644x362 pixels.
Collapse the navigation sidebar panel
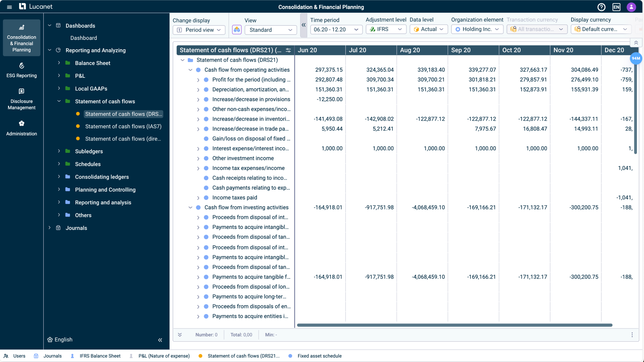[x=160, y=340]
